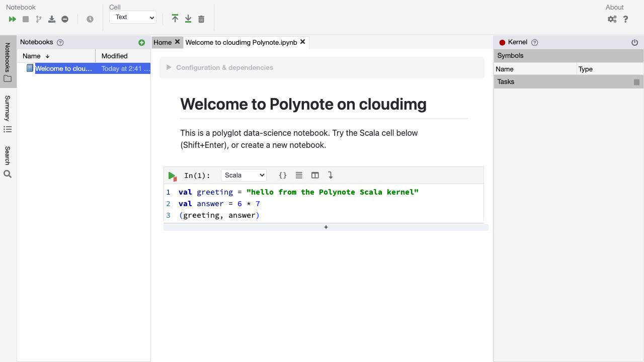Clear output with the minus-circle icon
Image resolution: width=644 pixels, height=362 pixels.
[65, 19]
